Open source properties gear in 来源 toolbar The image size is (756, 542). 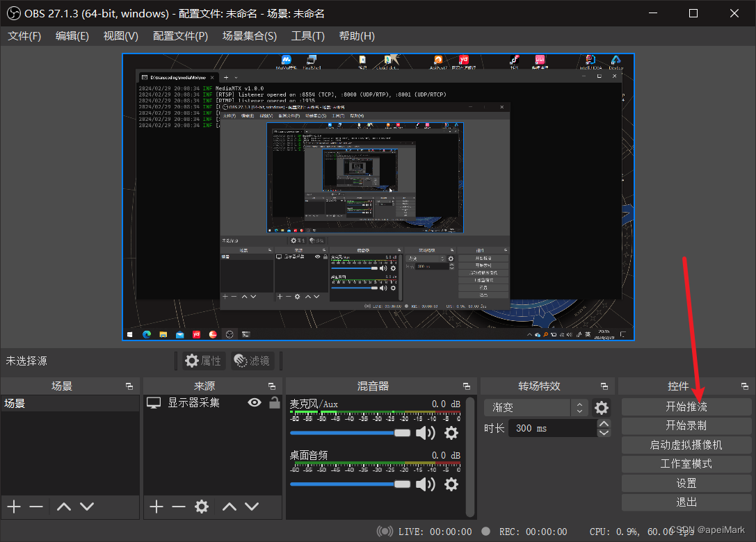pyautogui.click(x=202, y=507)
